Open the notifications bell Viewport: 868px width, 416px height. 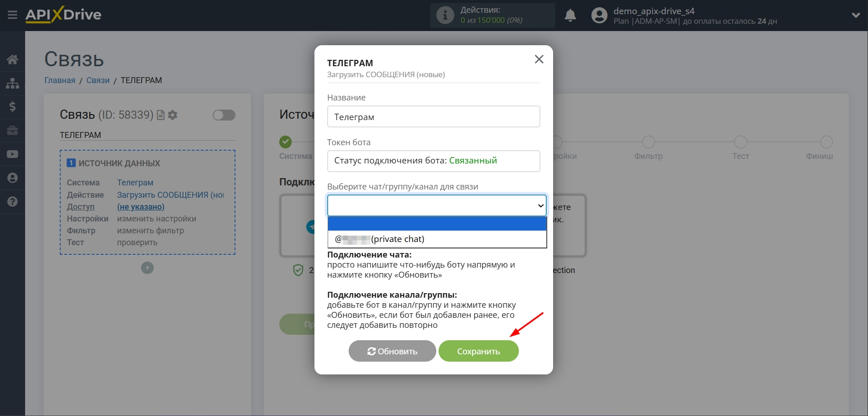pos(570,16)
